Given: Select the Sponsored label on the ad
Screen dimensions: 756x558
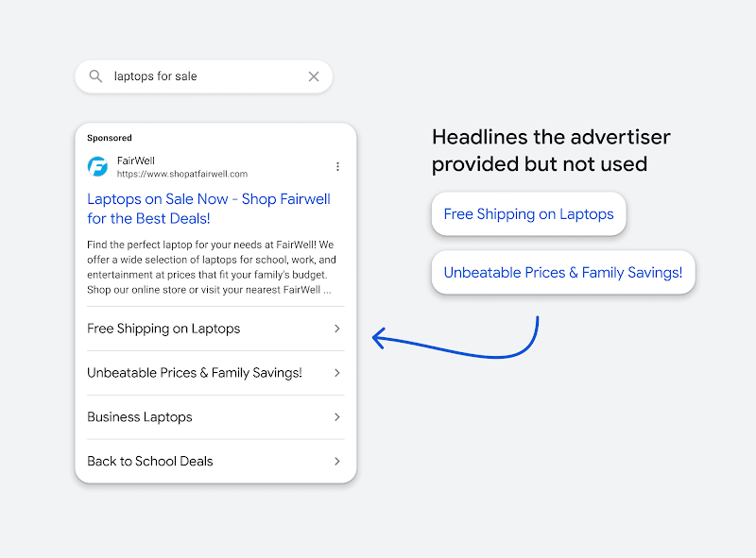Looking at the screenshot, I should [x=109, y=138].
